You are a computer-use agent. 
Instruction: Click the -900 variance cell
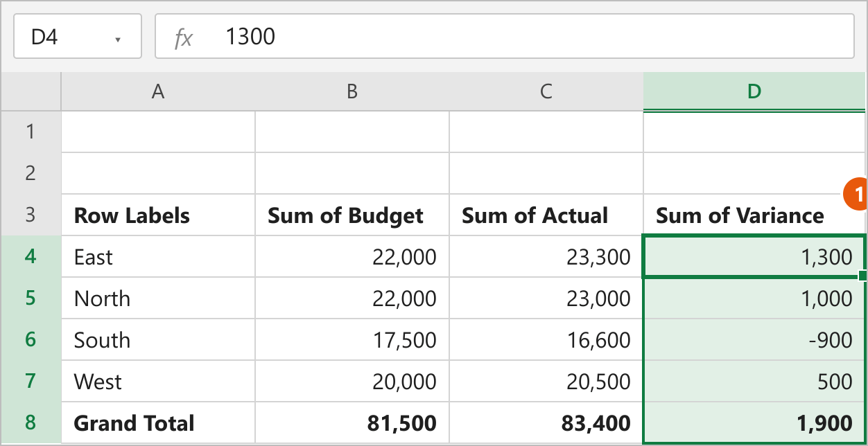tap(754, 339)
